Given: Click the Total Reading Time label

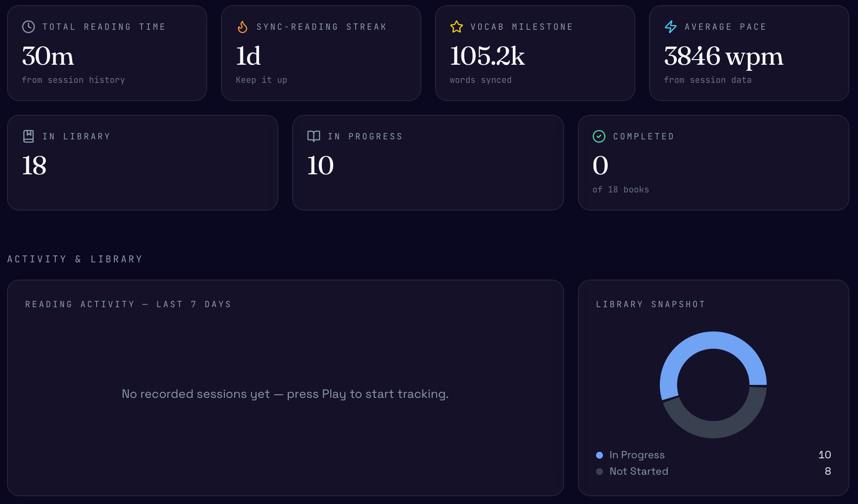Looking at the screenshot, I should (104, 27).
